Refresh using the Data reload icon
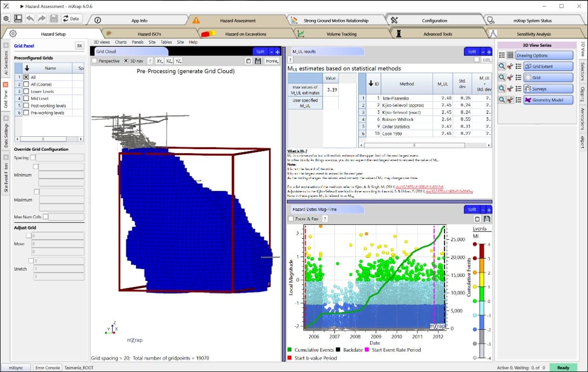Image resolution: width=588 pixels, height=372 pixels. pyautogui.click(x=65, y=19)
